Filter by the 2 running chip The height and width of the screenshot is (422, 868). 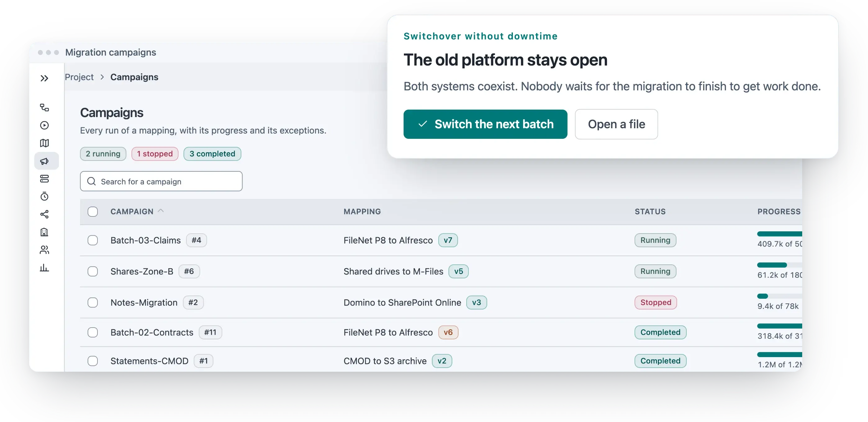pos(103,154)
